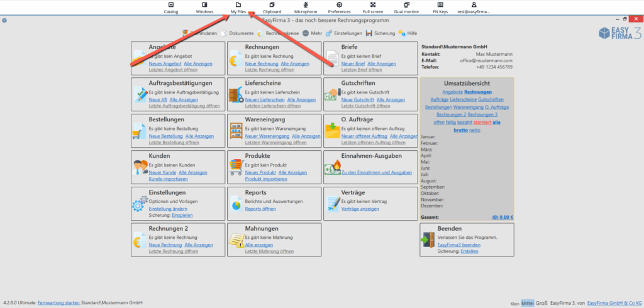Click Neuen Lieferschein link

[x=265, y=100]
